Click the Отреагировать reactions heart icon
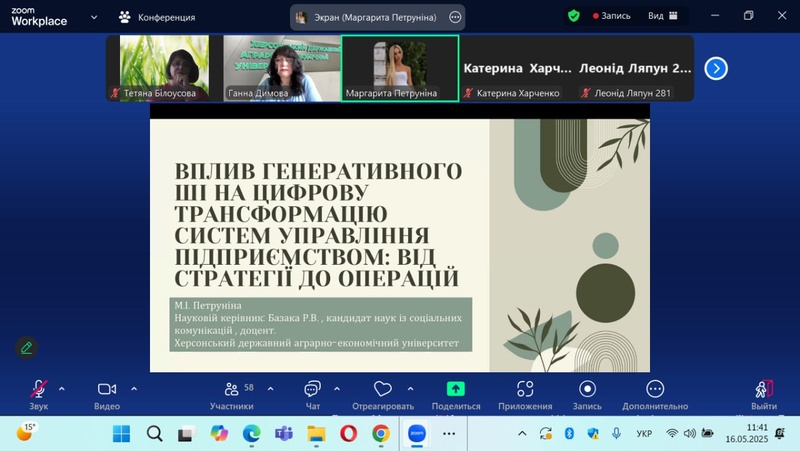This screenshot has width=800, height=451. (382, 390)
